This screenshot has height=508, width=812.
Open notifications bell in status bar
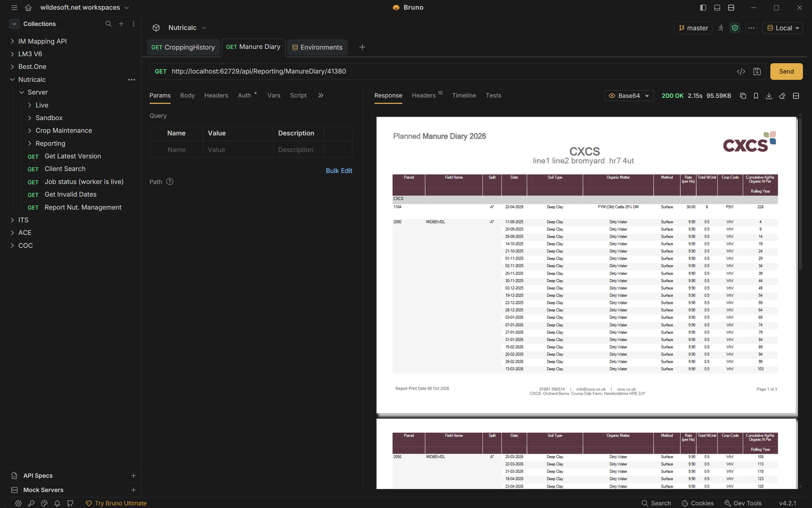tap(57, 503)
